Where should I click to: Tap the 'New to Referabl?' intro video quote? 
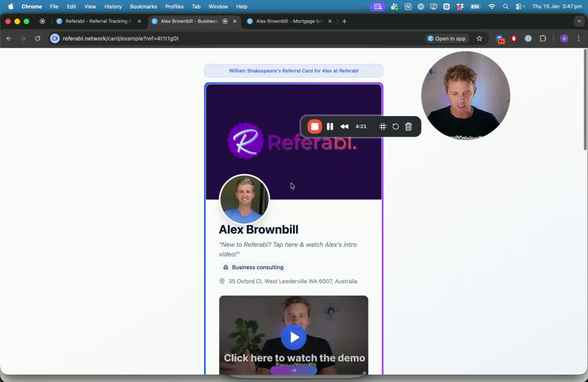coord(288,249)
